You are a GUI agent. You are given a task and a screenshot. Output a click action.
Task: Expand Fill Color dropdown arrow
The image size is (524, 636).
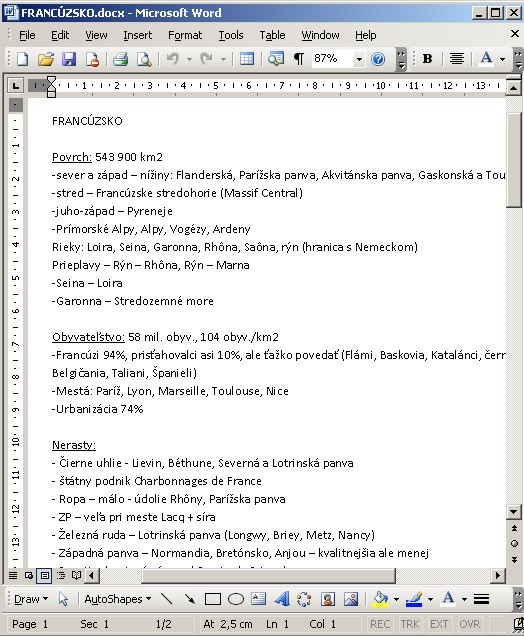tap(396, 599)
